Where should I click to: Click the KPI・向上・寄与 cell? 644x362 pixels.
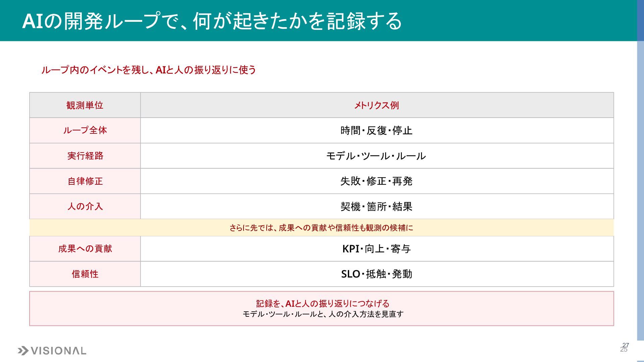click(x=377, y=249)
